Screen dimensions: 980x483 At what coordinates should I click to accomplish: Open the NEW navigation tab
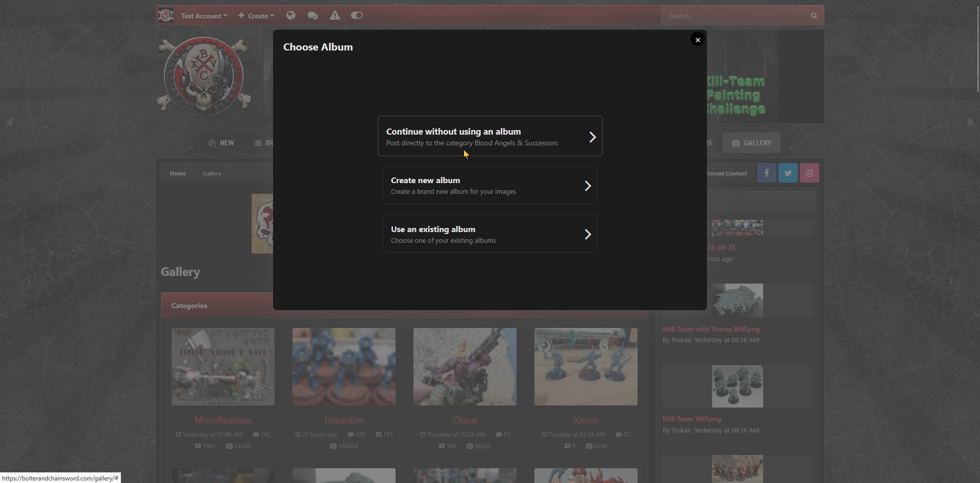coord(222,143)
